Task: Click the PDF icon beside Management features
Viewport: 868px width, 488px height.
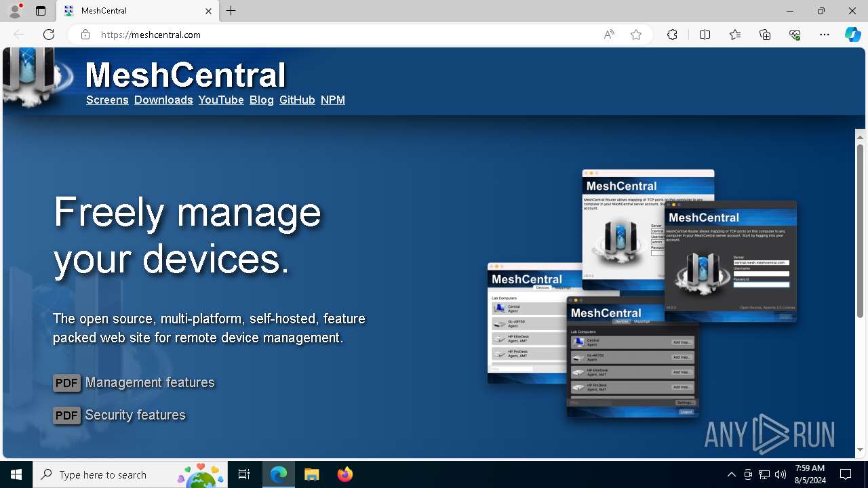Action: click(x=67, y=383)
